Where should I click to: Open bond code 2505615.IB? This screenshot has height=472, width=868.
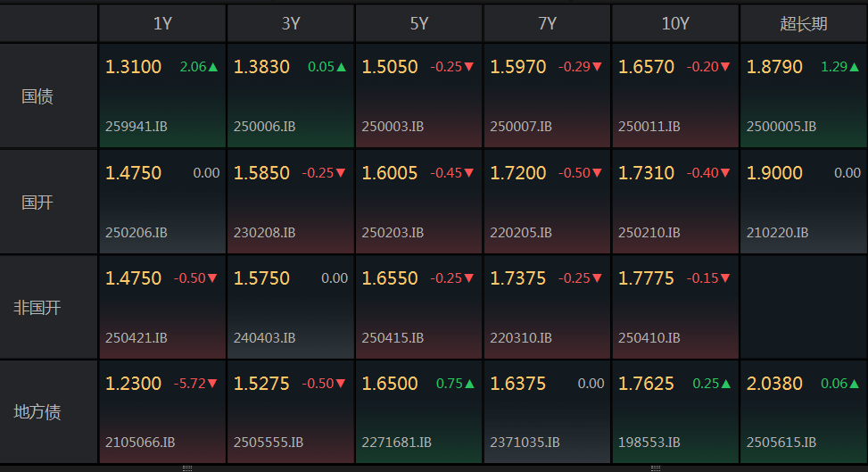click(x=781, y=443)
